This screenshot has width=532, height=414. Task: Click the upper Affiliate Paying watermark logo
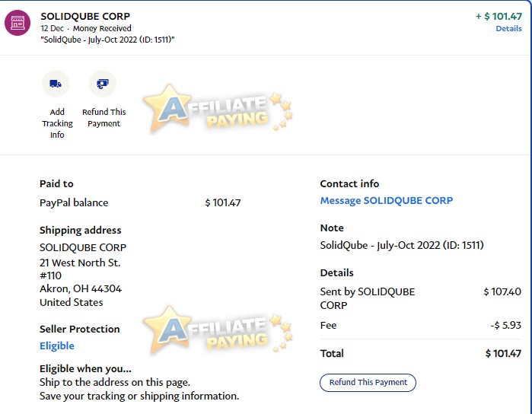coord(218,108)
